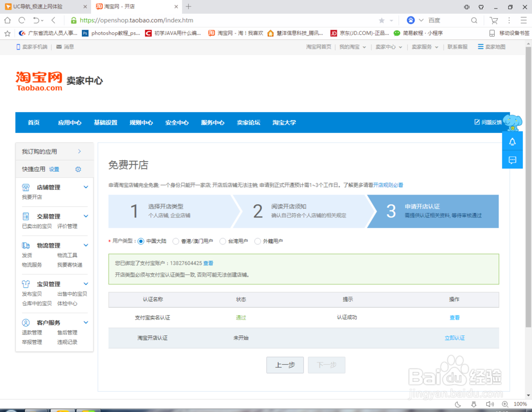
Task: Select 香港/澳门用户 radio button
Action: (x=176, y=241)
